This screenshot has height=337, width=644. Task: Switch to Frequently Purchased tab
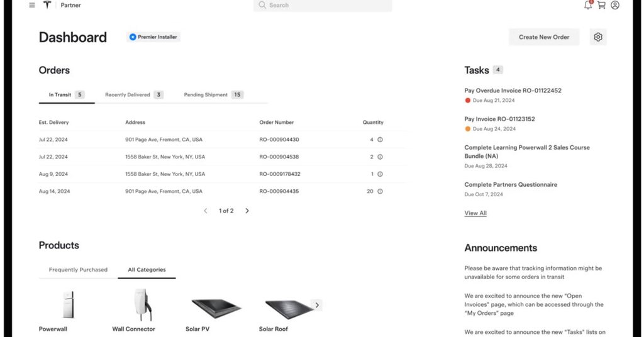tap(78, 270)
